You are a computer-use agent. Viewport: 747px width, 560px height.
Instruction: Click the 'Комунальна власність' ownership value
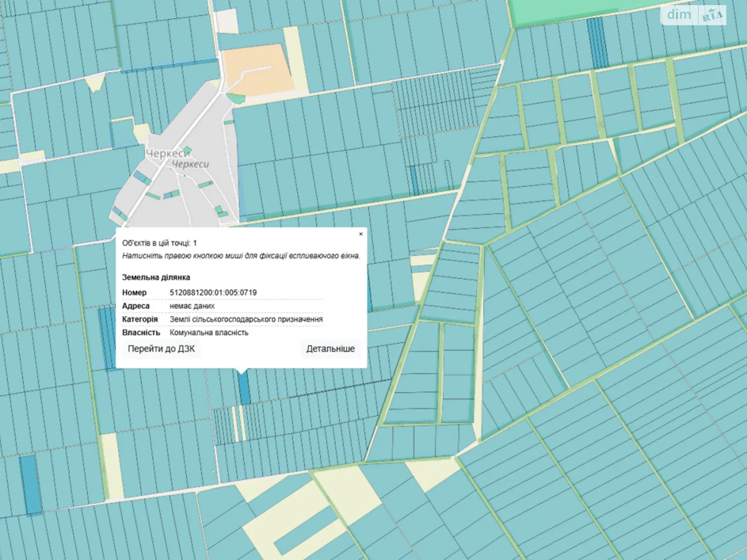(x=209, y=333)
